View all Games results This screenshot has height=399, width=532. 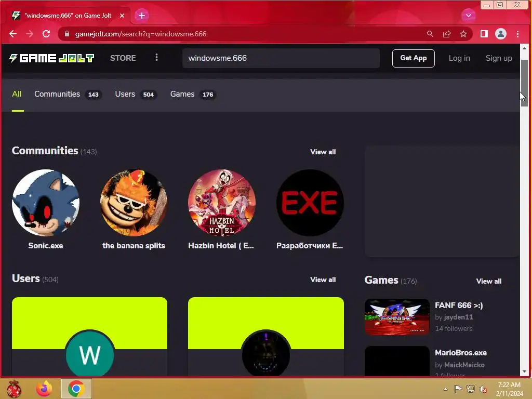pyautogui.click(x=488, y=281)
